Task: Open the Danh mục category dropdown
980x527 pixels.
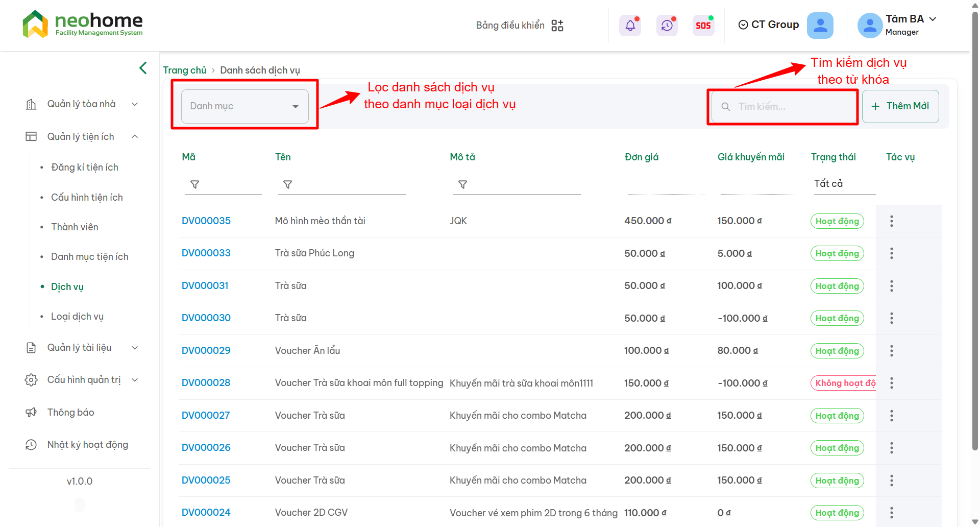Action: coord(245,106)
